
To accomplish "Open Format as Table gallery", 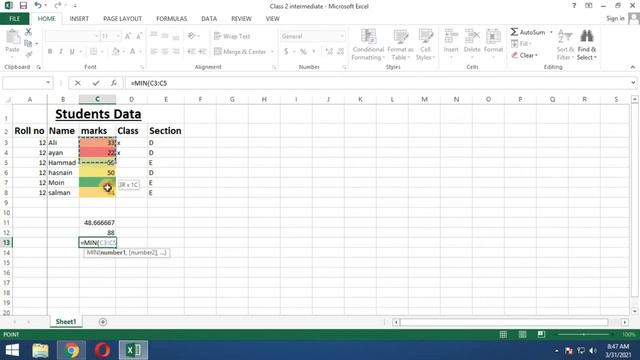I will click(400, 45).
